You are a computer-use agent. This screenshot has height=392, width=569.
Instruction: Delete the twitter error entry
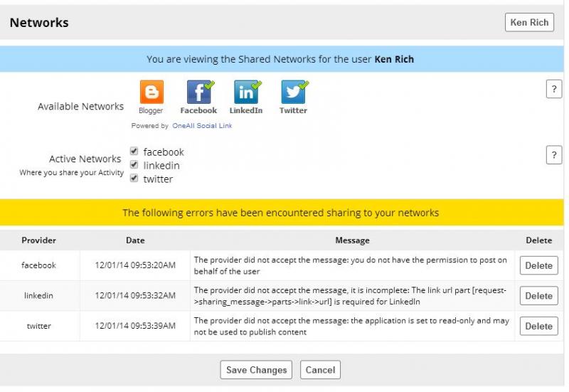pyautogui.click(x=538, y=326)
